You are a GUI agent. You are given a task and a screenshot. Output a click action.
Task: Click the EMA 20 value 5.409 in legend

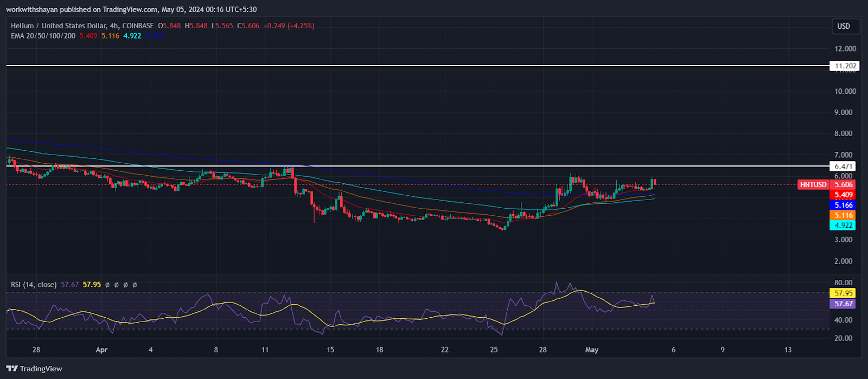(x=88, y=36)
